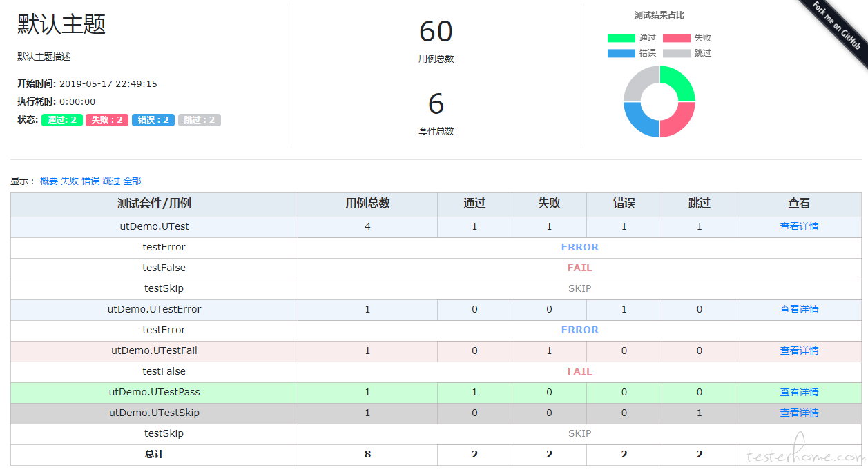The width and height of the screenshot is (868, 474).
Task: Click the 跳过 column header
Action: tap(700, 204)
